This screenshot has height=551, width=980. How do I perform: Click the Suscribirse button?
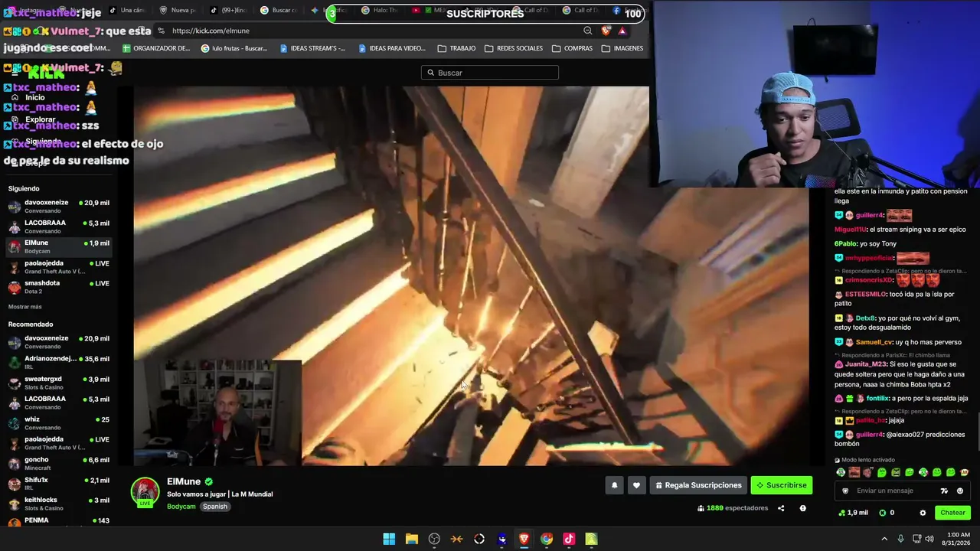tap(782, 485)
